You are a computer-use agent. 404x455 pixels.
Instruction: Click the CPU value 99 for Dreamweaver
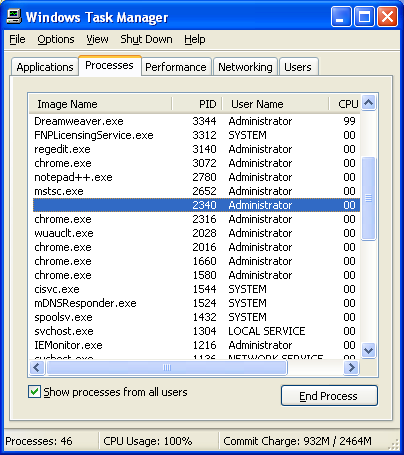349,121
